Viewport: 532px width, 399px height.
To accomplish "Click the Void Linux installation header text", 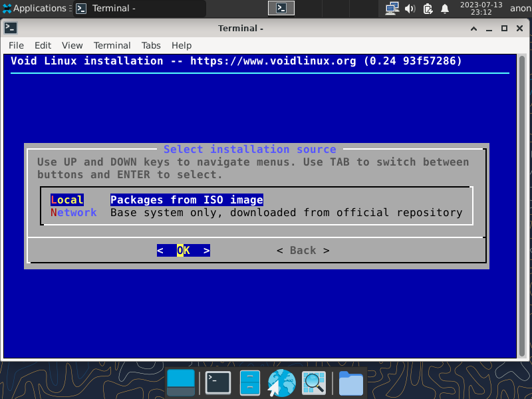I will tap(236, 61).
